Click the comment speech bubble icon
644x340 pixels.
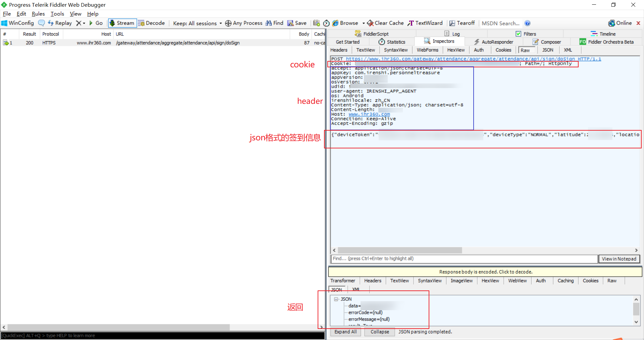point(41,23)
